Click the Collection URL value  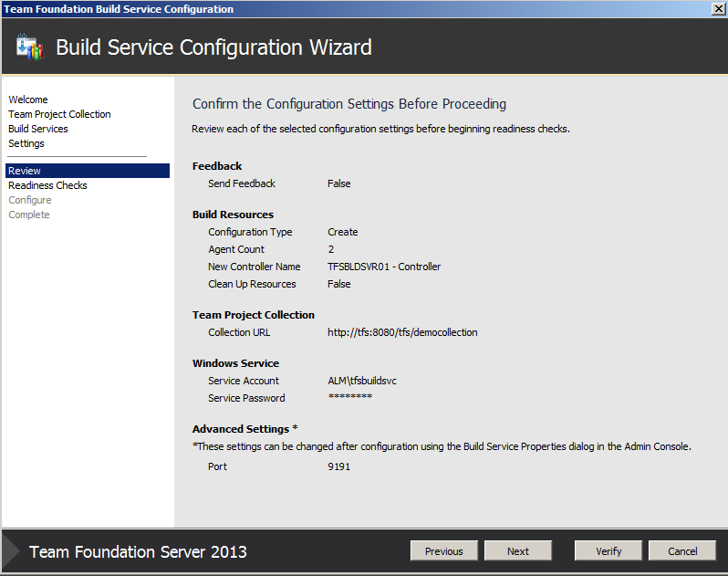[x=402, y=332]
